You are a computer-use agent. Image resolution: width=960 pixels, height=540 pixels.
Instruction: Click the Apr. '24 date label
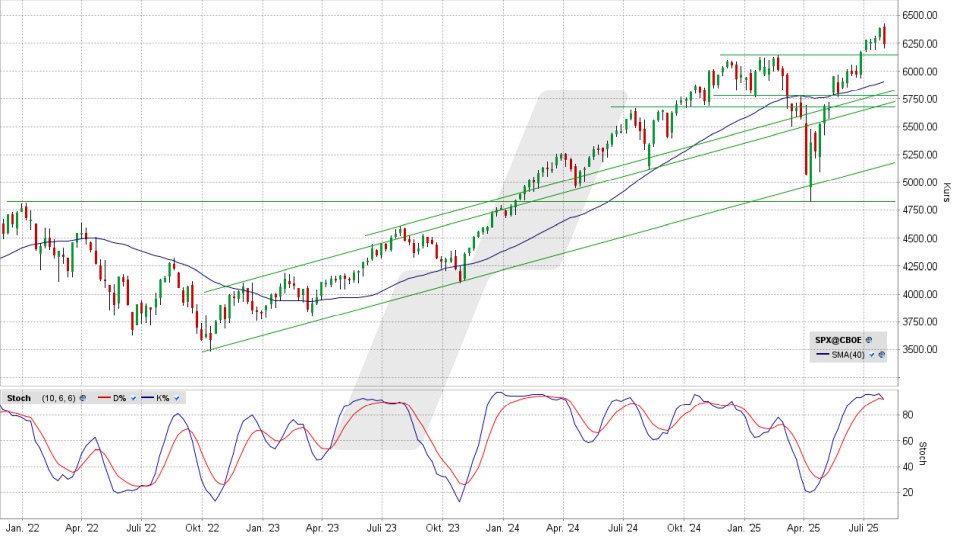point(563,528)
